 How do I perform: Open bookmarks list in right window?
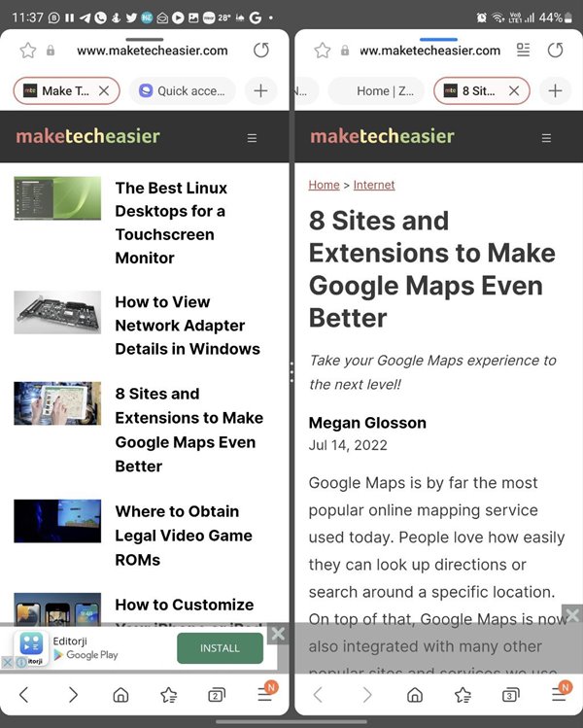click(463, 695)
